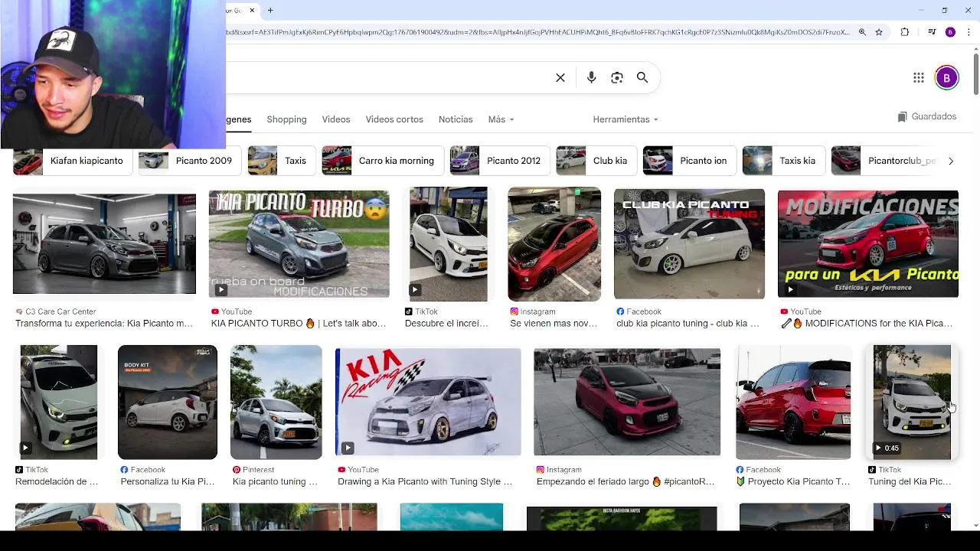The image size is (980, 551).
Task: Open link 'Transforma tu experiencia: Kia Picanto'
Action: [104, 324]
